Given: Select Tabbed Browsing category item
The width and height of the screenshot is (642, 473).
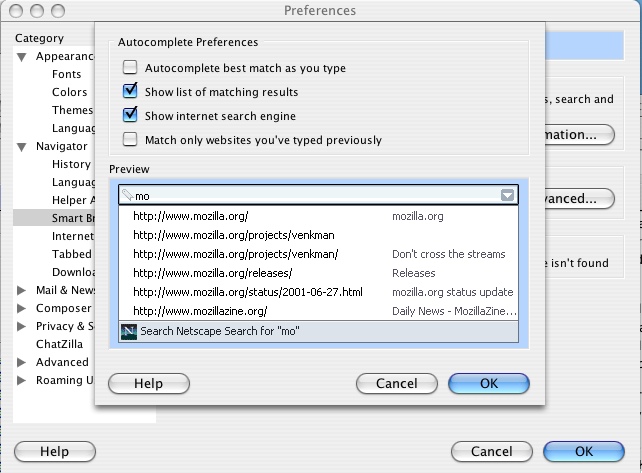Looking at the screenshot, I should coord(72,254).
